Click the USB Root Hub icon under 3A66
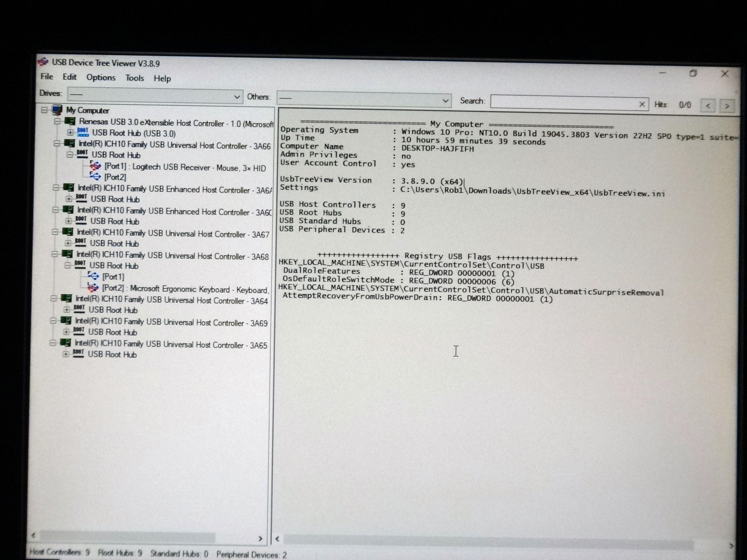 point(82,154)
